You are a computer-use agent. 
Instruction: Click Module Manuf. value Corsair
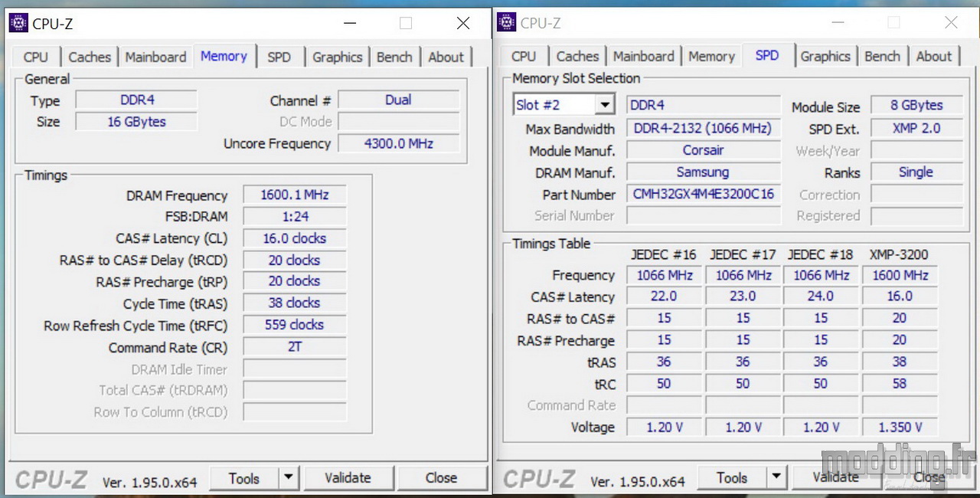pyautogui.click(x=704, y=150)
